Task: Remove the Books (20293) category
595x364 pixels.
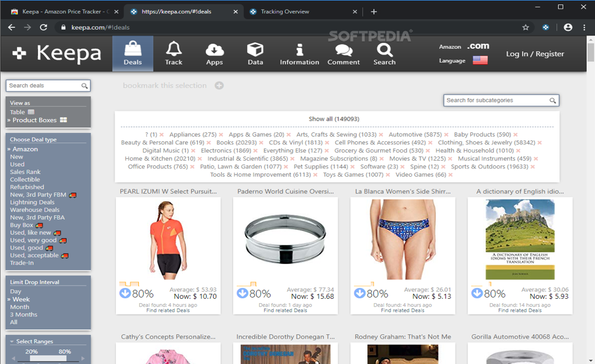Action: click(x=261, y=143)
